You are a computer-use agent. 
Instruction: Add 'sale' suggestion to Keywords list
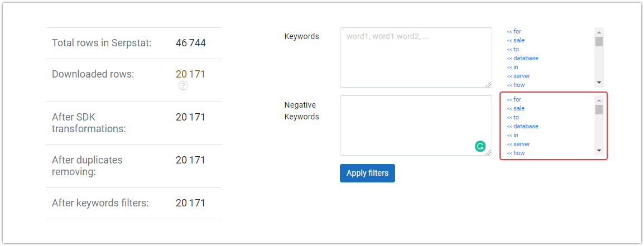point(516,40)
